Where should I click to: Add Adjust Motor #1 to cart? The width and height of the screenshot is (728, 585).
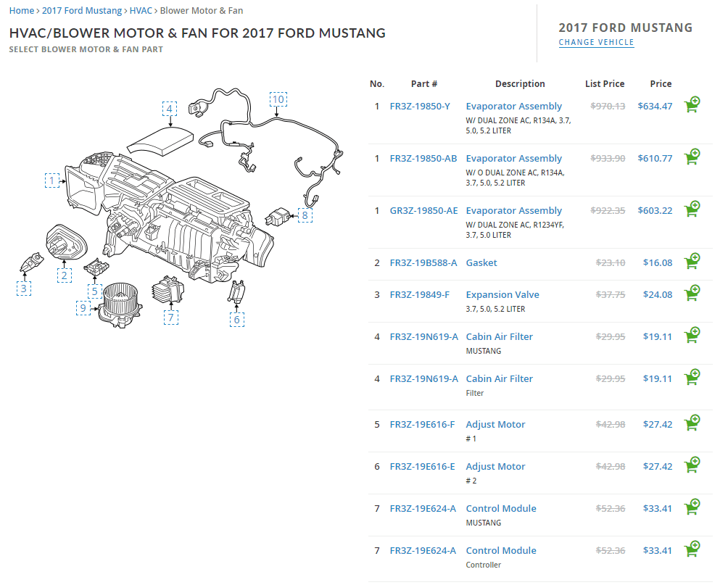click(692, 423)
